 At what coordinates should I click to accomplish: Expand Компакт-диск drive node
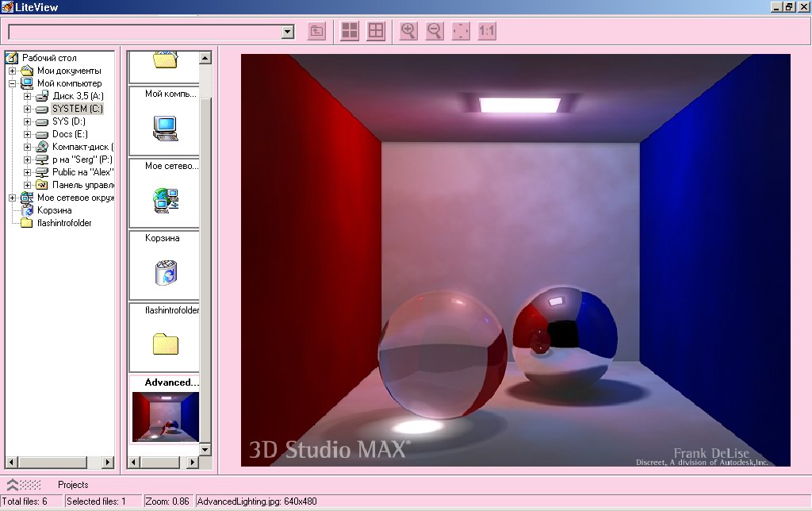(x=28, y=147)
